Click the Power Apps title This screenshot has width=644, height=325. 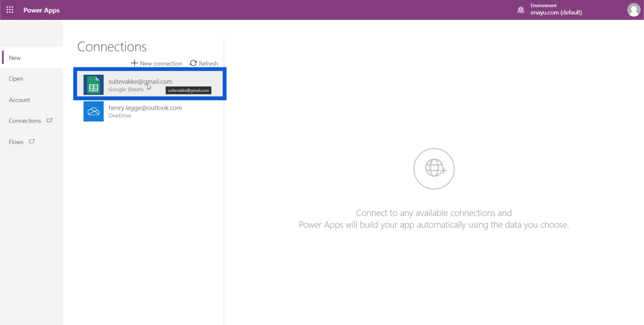tap(41, 10)
